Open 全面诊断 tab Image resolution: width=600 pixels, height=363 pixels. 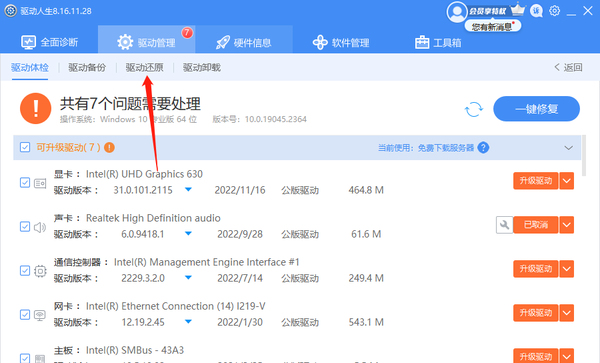[x=49, y=42]
